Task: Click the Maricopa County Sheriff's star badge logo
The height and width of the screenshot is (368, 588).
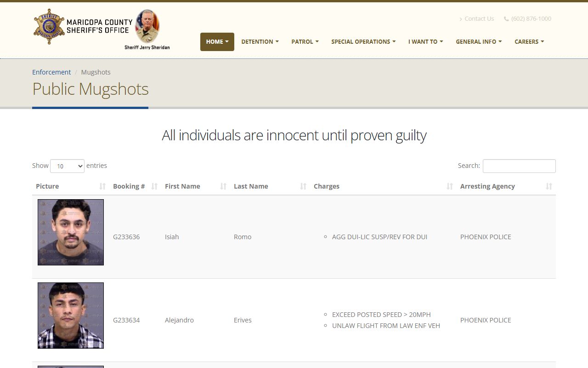Action: click(49, 26)
